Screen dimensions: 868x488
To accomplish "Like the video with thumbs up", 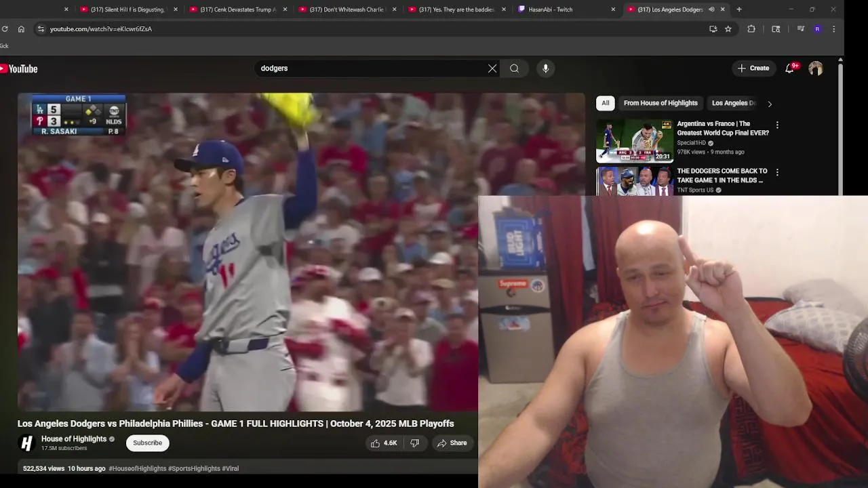I will (x=384, y=443).
